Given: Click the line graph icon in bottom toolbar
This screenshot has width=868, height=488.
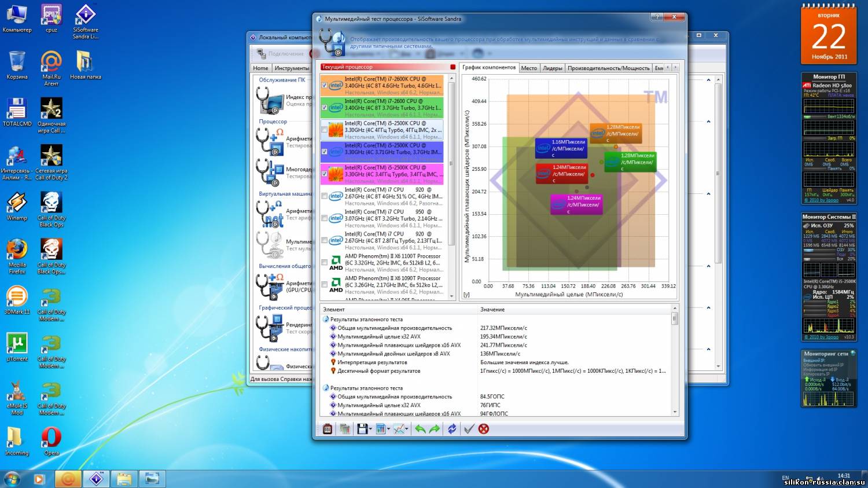Looking at the screenshot, I should coord(399,429).
